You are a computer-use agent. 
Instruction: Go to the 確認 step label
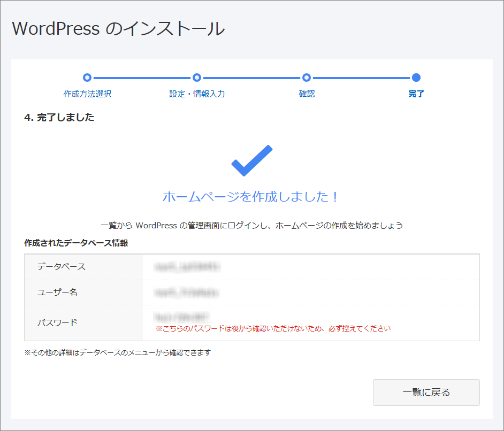coord(307,94)
